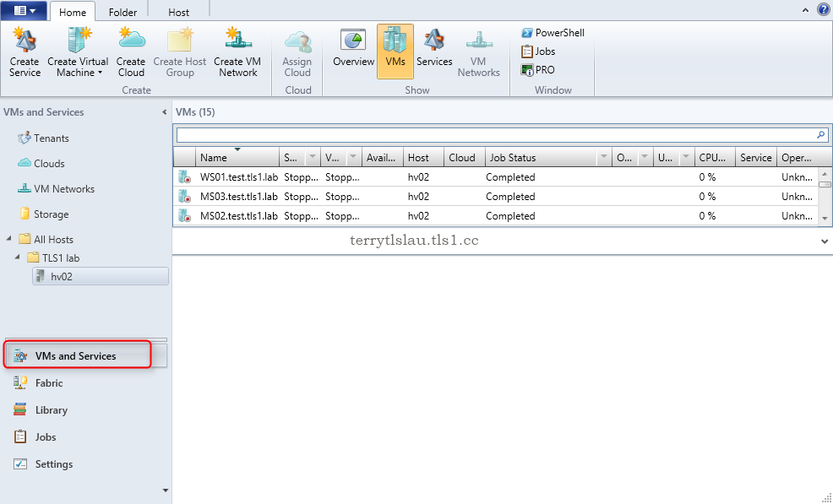Open the Status column filter dropdown
The height and width of the screenshot is (504, 833).
(313, 157)
